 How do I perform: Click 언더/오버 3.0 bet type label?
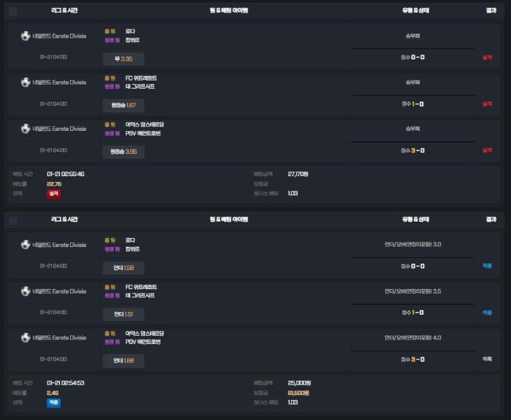[x=413, y=244]
